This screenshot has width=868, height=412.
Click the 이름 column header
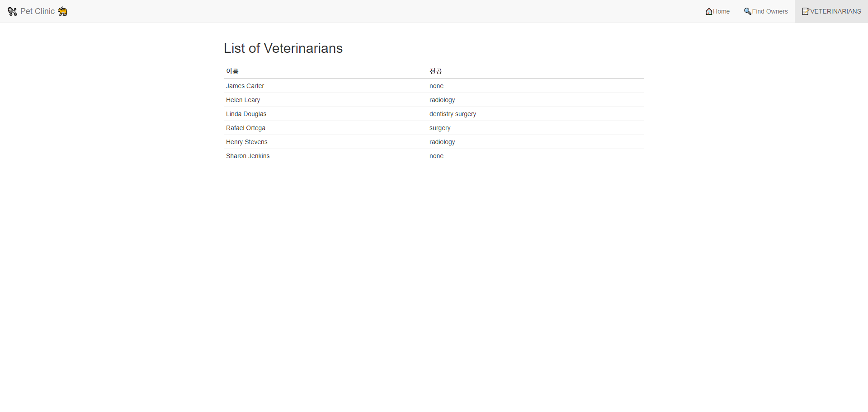point(233,71)
